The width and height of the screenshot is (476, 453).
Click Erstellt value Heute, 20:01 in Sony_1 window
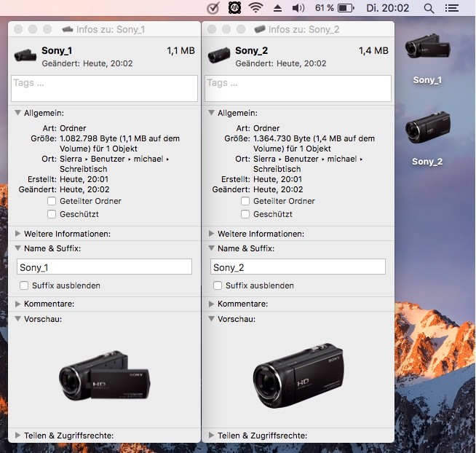(84, 179)
